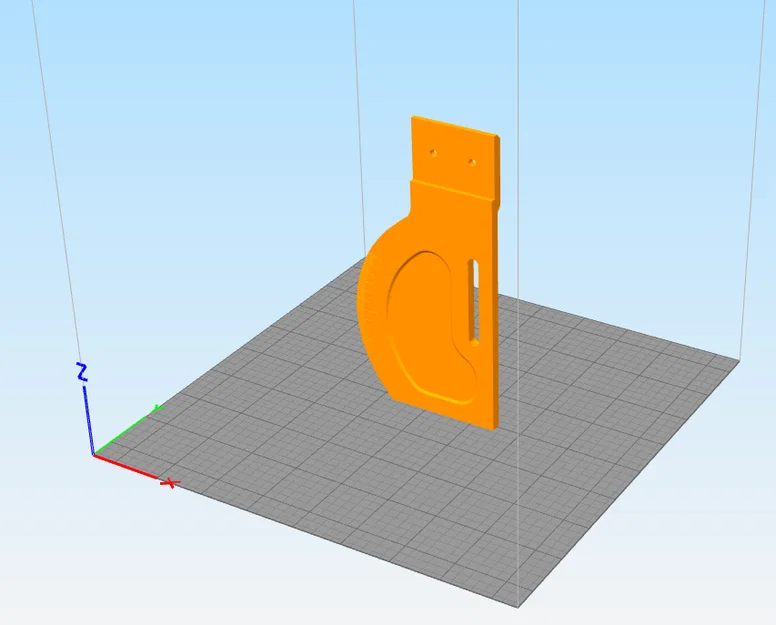
Task: Click the blue Z axis label
Action: click(82, 372)
